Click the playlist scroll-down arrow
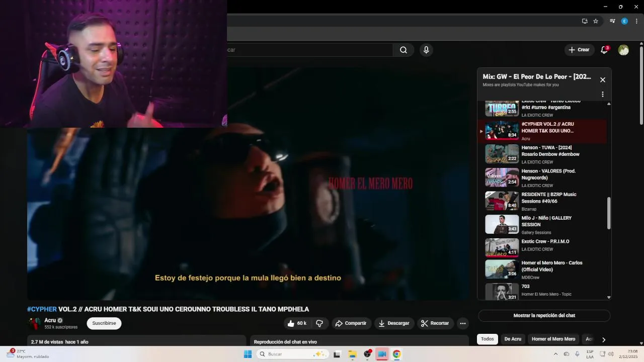 (x=609, y=298)
